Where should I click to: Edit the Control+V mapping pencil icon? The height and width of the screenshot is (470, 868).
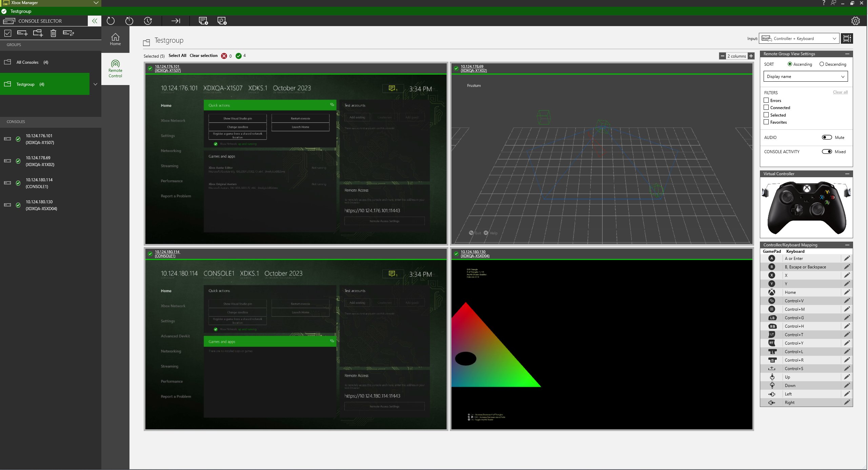pyautogui.click(x=847, y=301)
